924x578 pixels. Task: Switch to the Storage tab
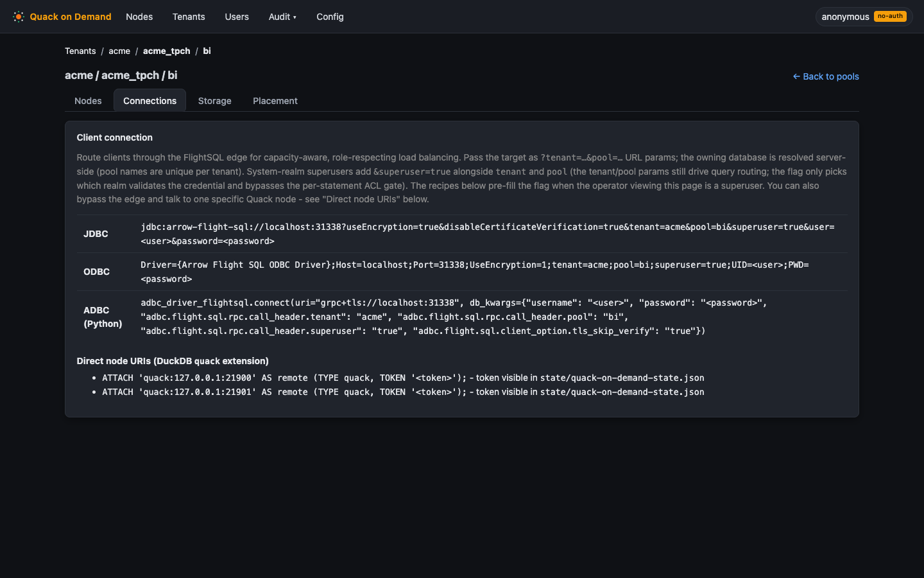click(215, 101)
